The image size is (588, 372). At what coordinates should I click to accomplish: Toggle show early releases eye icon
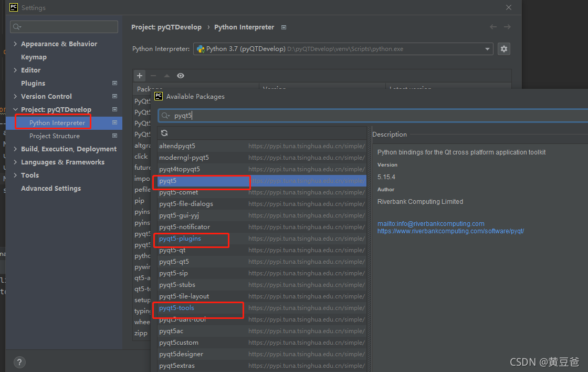(x=181, y=76)
